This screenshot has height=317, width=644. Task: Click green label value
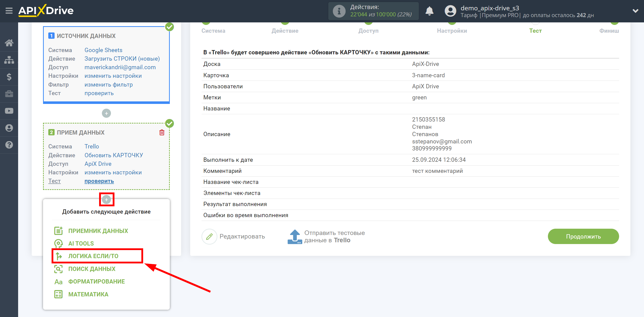click(x=419, y=97)
